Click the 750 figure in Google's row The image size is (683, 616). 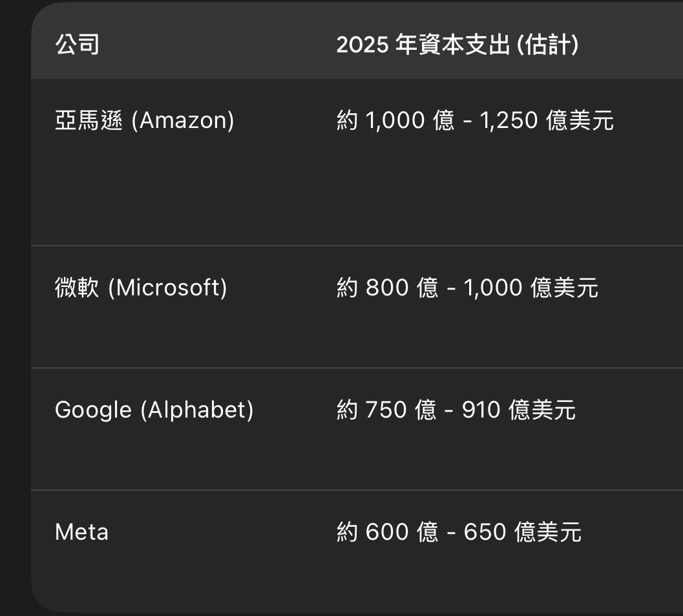[x=387, y=410]
